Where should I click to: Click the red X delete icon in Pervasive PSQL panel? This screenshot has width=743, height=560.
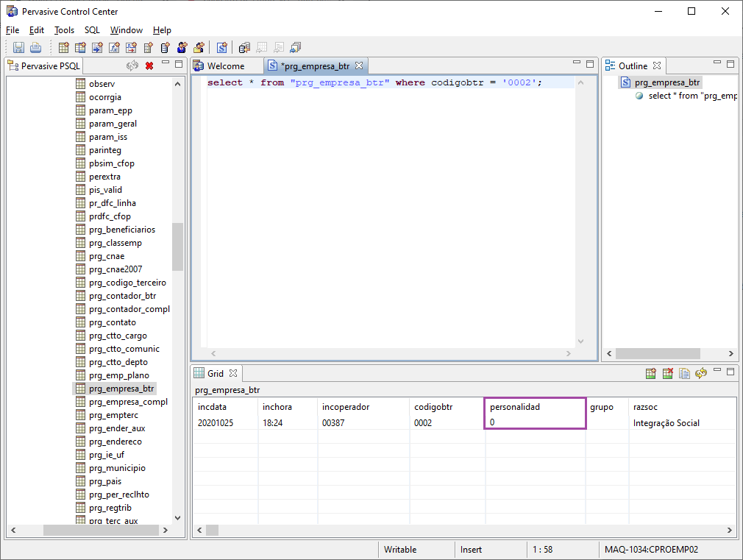tap(149, 66)
